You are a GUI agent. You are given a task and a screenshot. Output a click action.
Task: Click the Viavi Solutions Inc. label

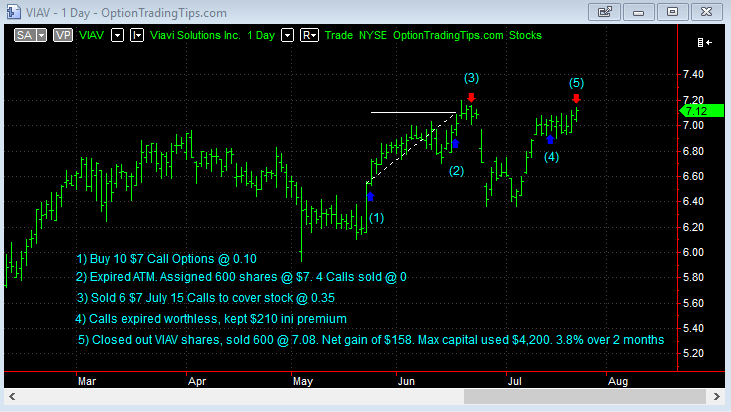195,35
